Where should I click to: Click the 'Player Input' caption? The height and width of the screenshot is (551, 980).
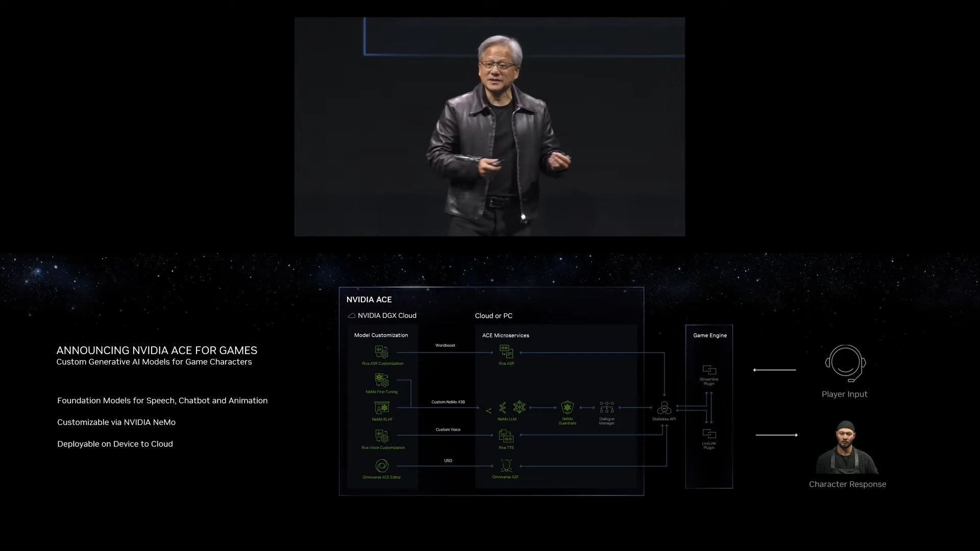point(845,394)
